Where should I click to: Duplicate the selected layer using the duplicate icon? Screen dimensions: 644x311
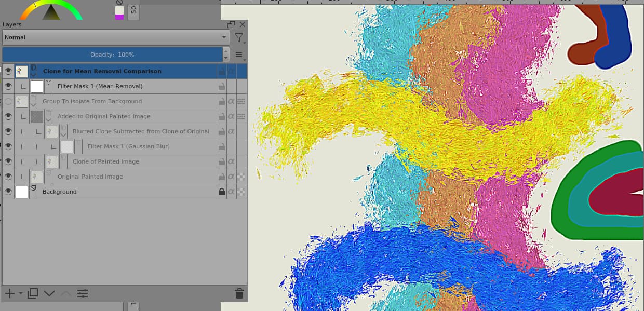click(33, 293)
